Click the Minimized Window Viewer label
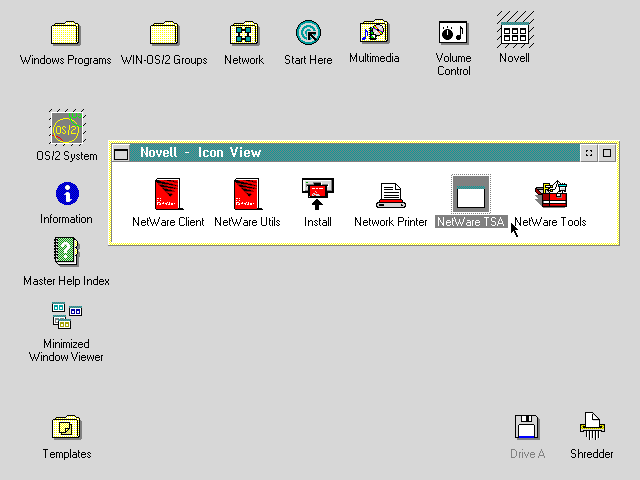Image resolution: width=640 pixels, height=480 pixels. click(x=66, y=350)
